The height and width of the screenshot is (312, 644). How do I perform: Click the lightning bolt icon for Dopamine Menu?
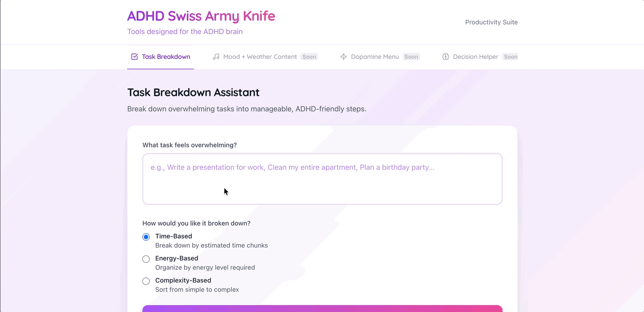[x=344, y=57]
